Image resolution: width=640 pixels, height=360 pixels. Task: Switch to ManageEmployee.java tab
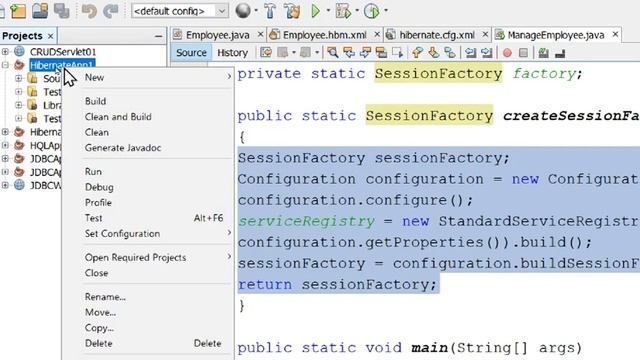(x=556, y=35)
